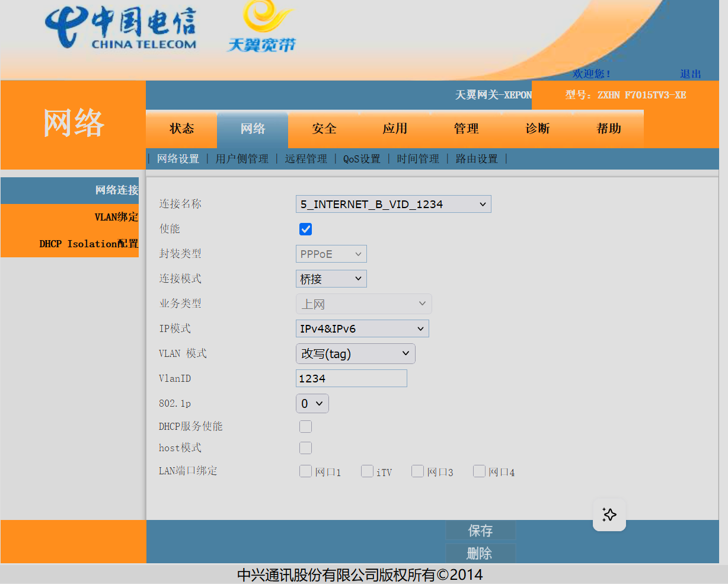Click the 天翼宽带 logo
Viewport: 728px width, 584px height.
[x=261, y=27]
